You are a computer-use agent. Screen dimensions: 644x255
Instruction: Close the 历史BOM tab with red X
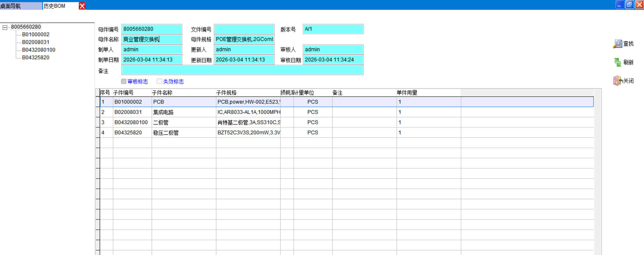coord(82,6)
